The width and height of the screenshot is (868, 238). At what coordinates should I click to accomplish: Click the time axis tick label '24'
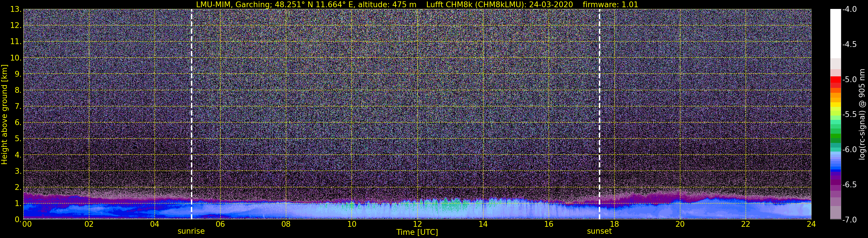(811, 225)
